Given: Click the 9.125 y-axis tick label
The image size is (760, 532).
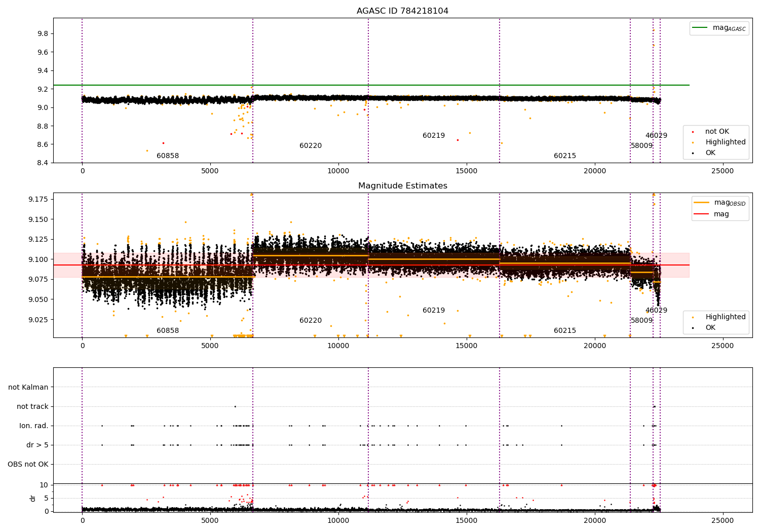Looking at the screenshot, I should (x=39, y=239).
